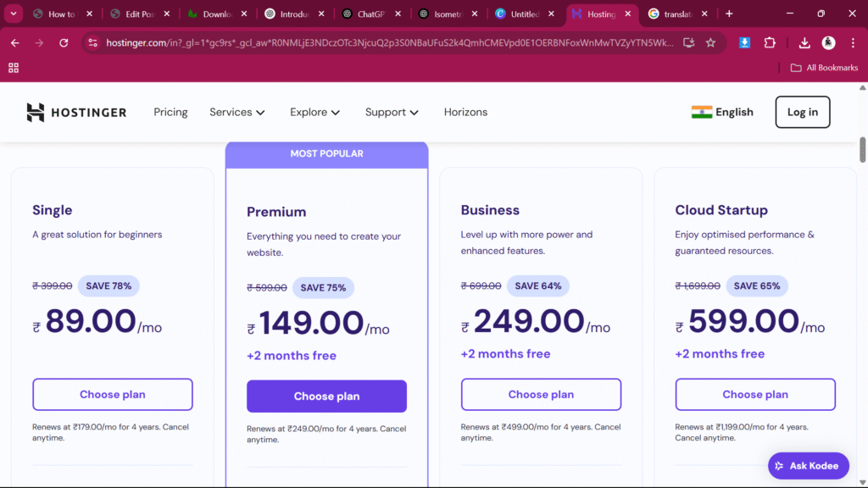868x488 pixels.
Task: Open the Pricing menu item
Action: 170,112
